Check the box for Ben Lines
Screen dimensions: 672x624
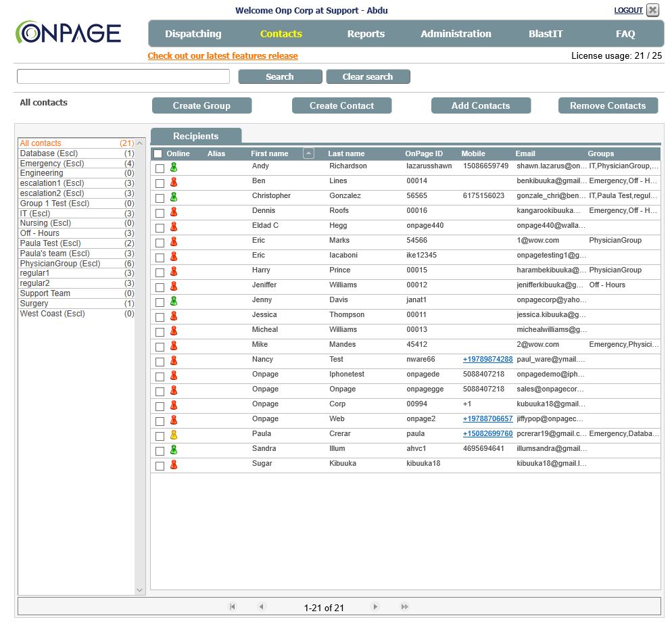tap(160, 183)
